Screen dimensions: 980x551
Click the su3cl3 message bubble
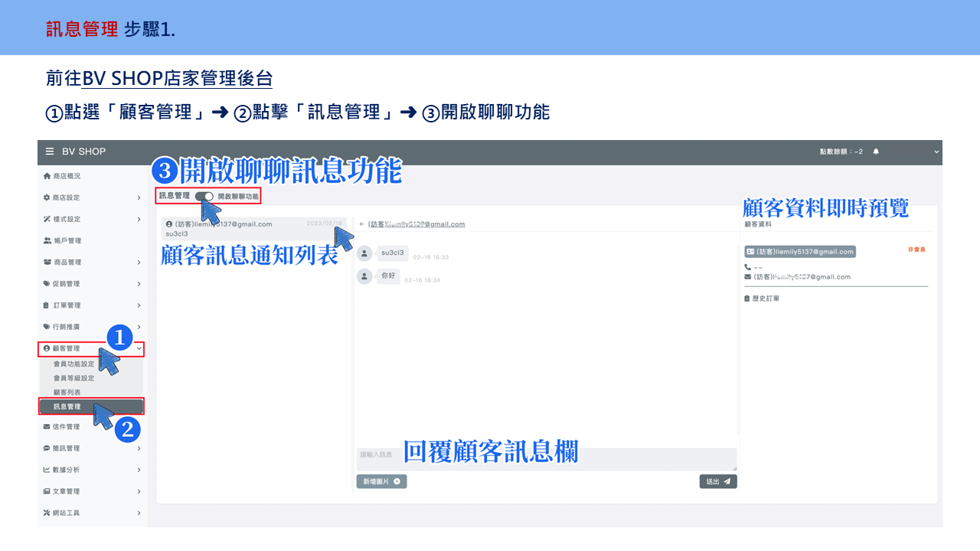tap(393, 253)
